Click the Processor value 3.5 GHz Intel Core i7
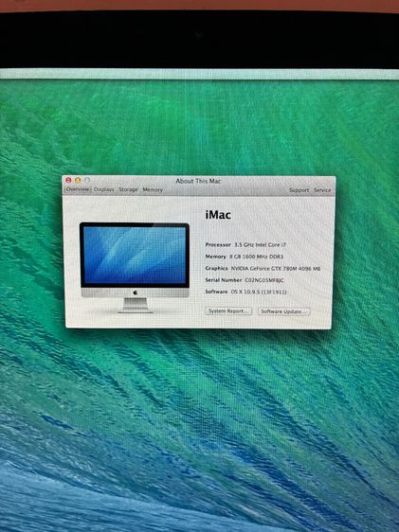 point(260,244)
